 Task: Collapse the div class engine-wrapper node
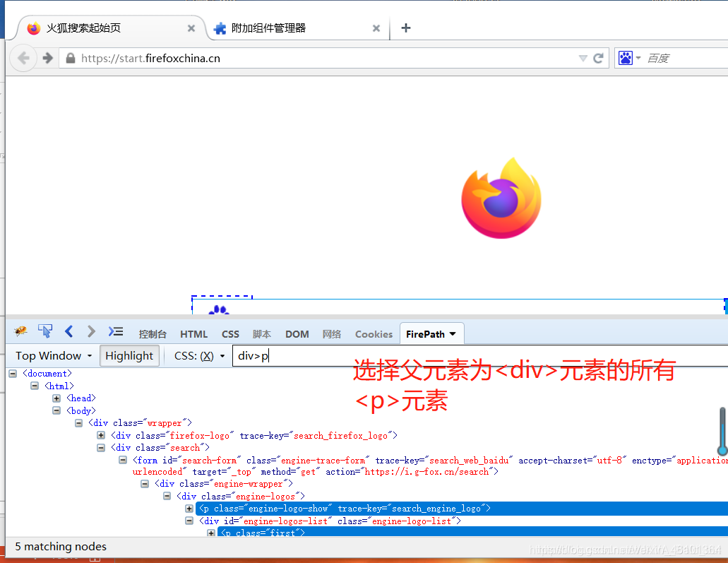click(x=145, y=484)
